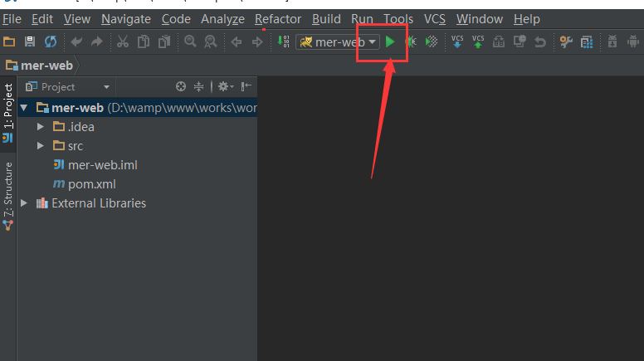
Task: Open Project panel gear settings
Action: [226, 86]
